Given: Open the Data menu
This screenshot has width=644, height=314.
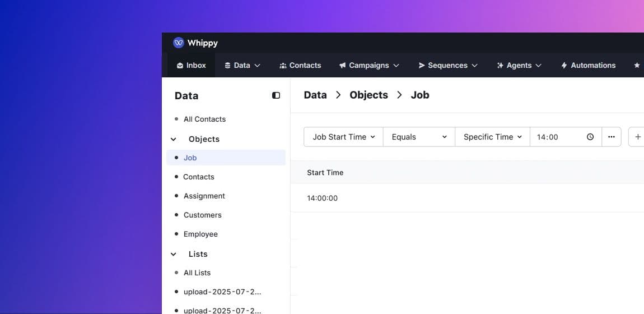Looking at the screenshot, I should point(242,66).
